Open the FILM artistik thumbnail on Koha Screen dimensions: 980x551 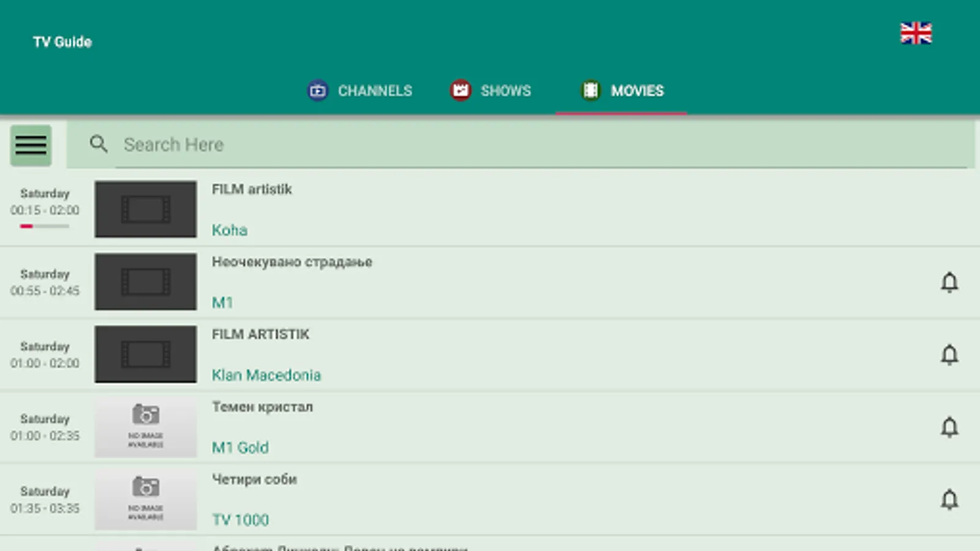click(x=146, y=209)
